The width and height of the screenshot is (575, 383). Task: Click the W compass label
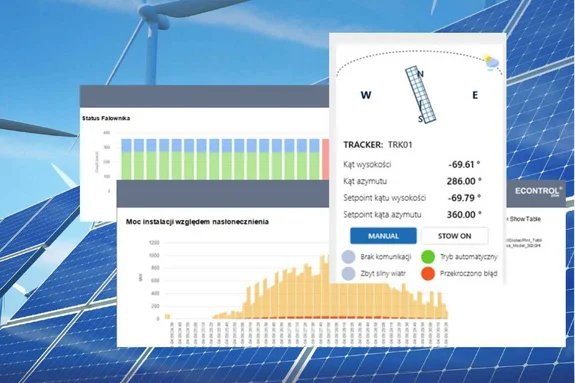tap(366, 95)
